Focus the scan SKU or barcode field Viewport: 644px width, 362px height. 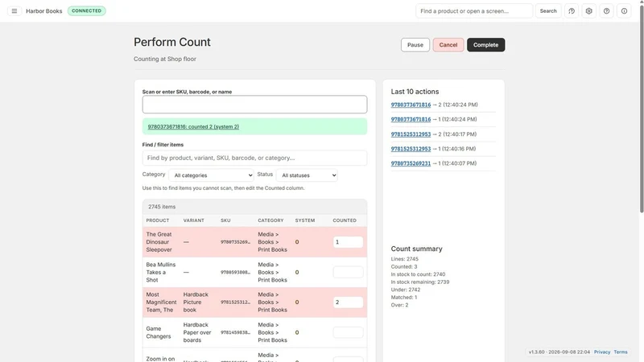[254, 105]
